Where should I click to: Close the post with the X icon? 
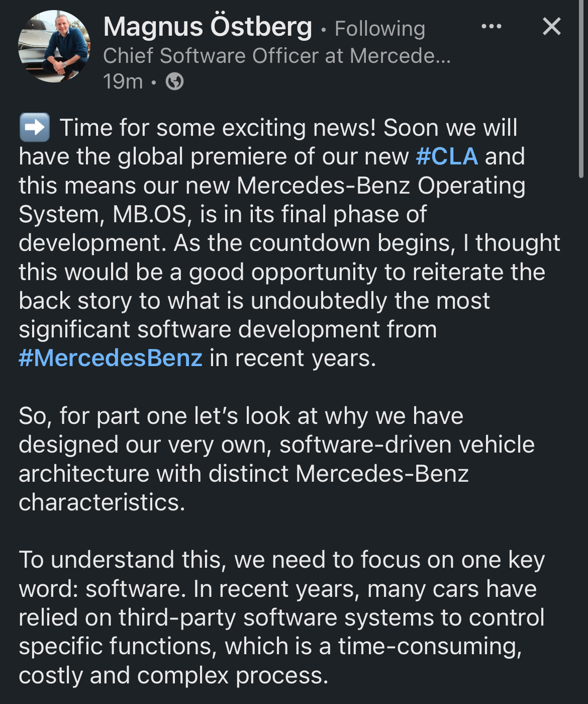551,27
